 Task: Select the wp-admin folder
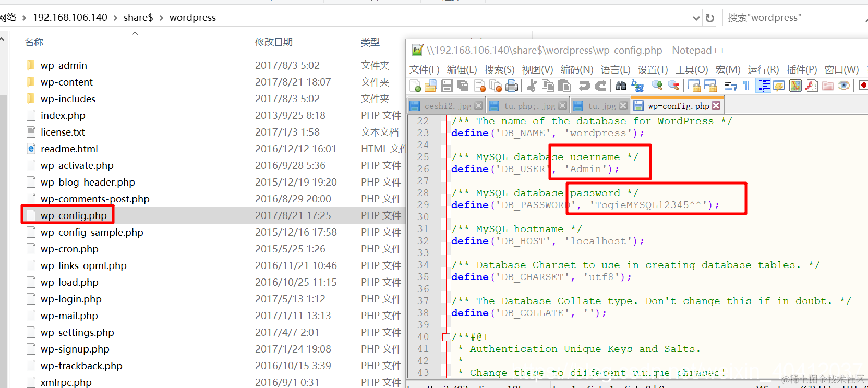point(64,66)
